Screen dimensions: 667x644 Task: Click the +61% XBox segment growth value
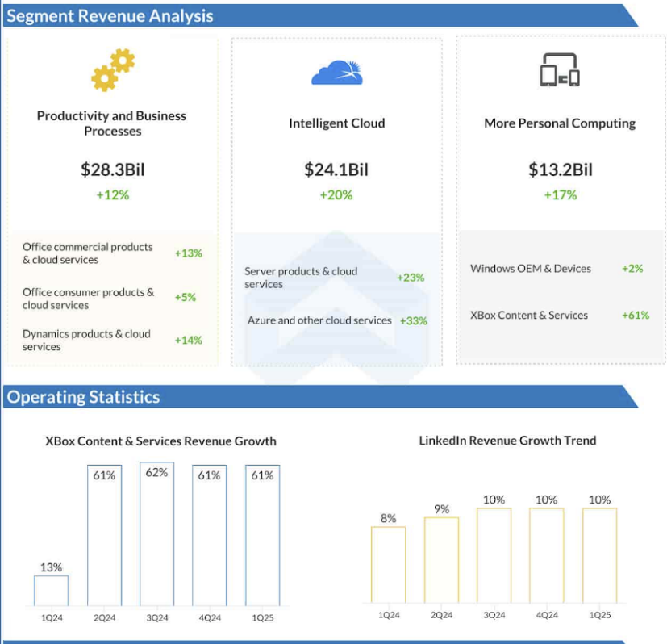(636, 316)
